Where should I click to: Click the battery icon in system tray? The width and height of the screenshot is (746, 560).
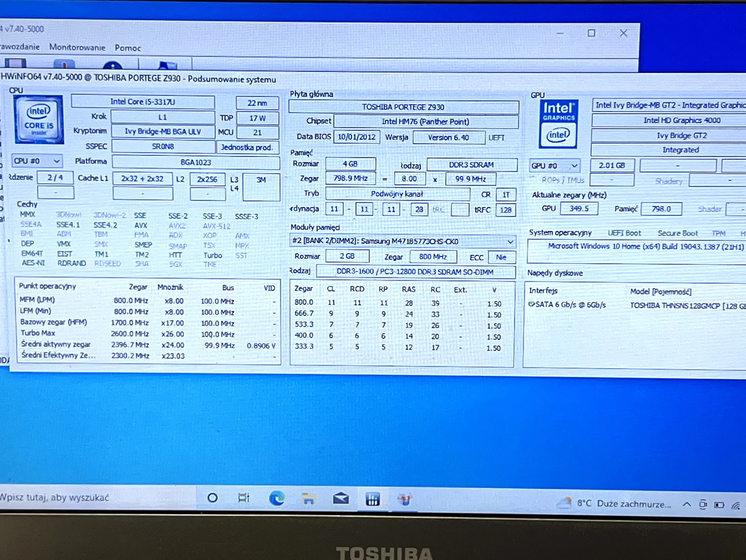[x=719, y=505]
